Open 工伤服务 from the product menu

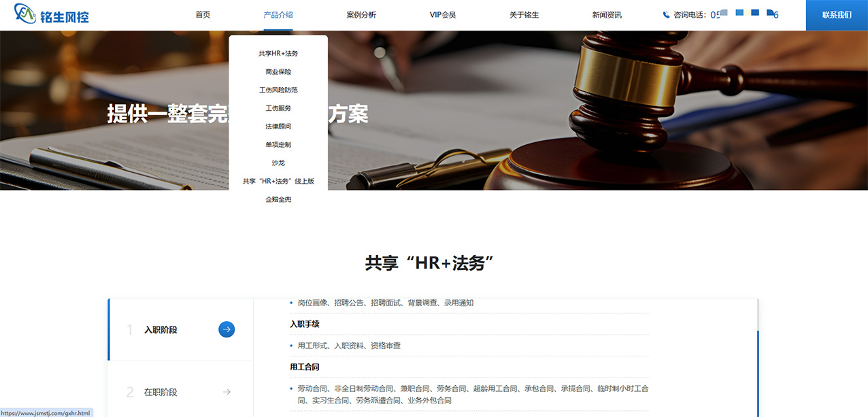278,108
